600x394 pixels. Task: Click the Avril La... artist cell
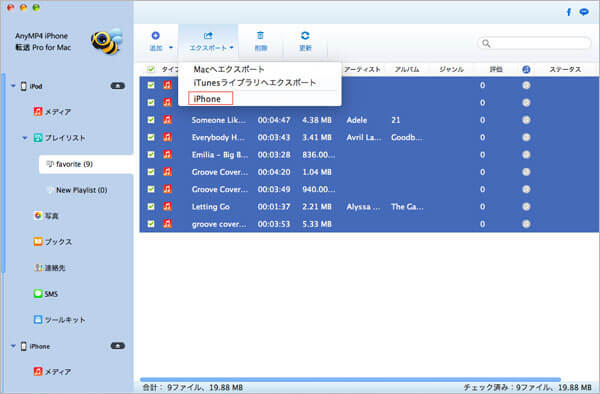(x=364, y=137)
